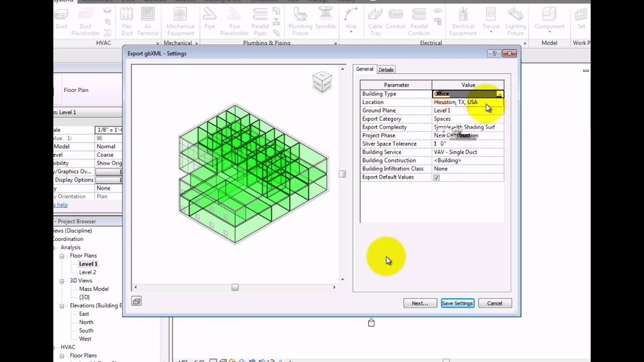
Task: Collapse the 3D Views tree node
Action: point(62,281)
